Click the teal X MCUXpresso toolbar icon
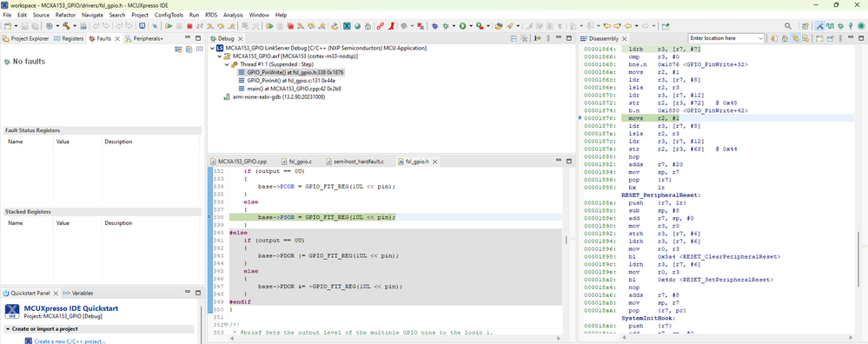Viewport: 868px width, 344px height. (x=347, y=26)
